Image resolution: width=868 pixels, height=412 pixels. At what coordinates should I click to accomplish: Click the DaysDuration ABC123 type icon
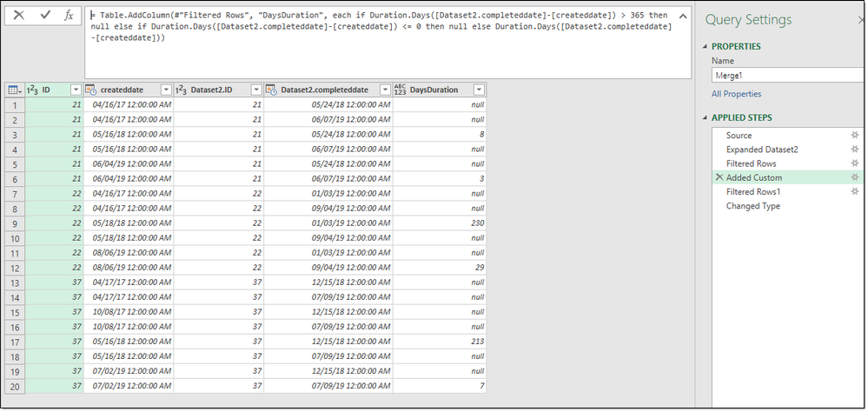click(400, 90)
